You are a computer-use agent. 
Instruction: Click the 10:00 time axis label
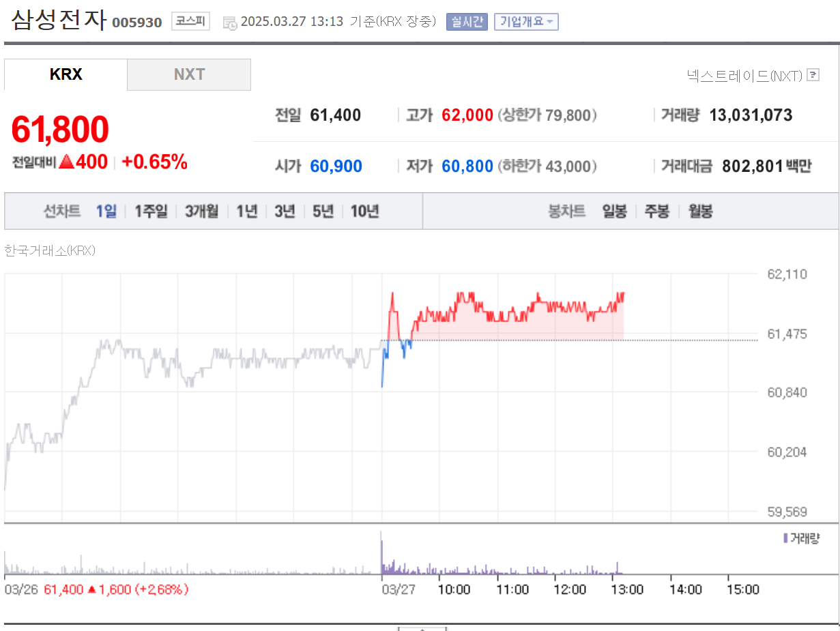coord(454,589)
